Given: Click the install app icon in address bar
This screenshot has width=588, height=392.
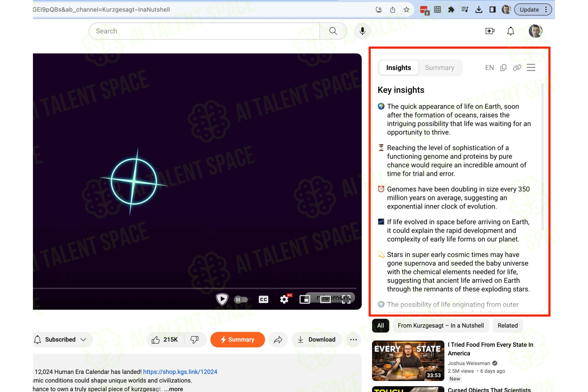Looking at the screenshot, I should click(379, 10).
